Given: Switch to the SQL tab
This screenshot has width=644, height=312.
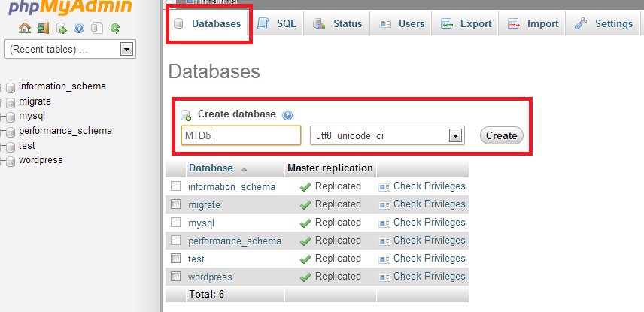Looking at the screenshot, I should tap(277, 23).
